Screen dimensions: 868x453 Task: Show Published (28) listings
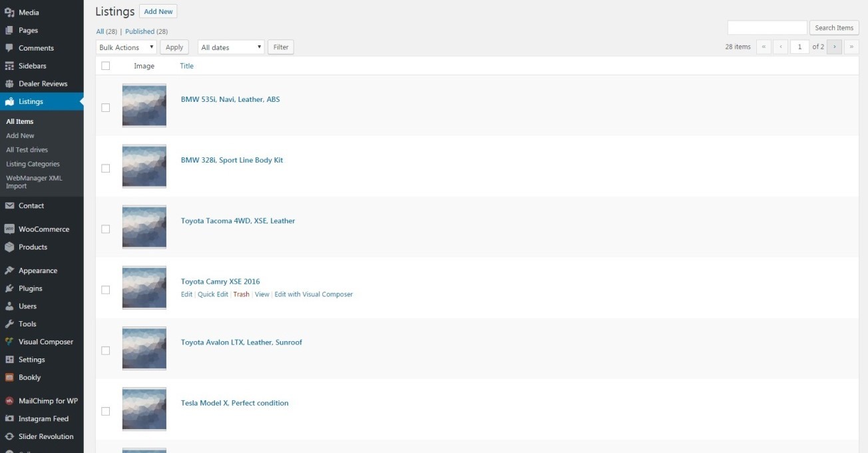coord(146,31)
